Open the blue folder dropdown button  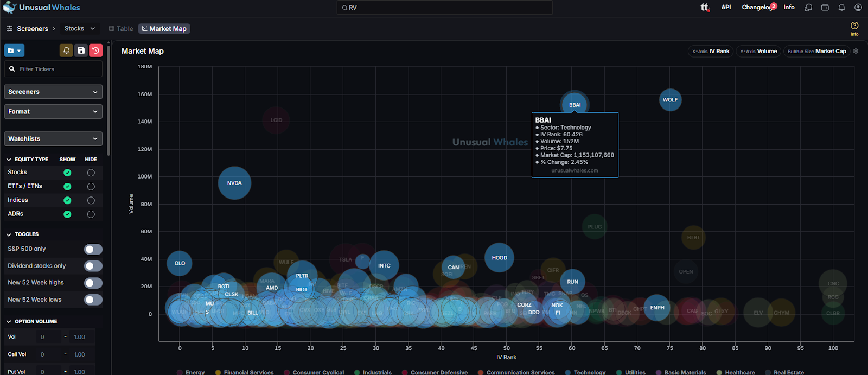pyautogui.click(x=14, y=50)
